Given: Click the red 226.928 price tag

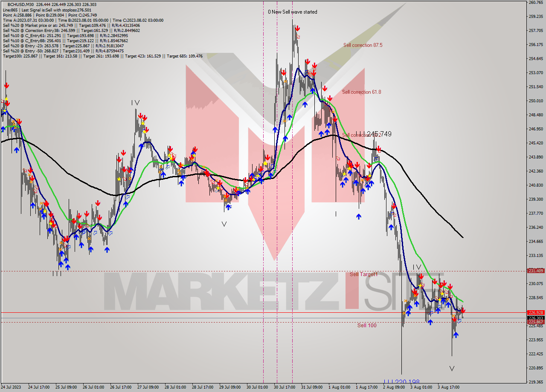Looking at the screenshot, I should [536, 313].
